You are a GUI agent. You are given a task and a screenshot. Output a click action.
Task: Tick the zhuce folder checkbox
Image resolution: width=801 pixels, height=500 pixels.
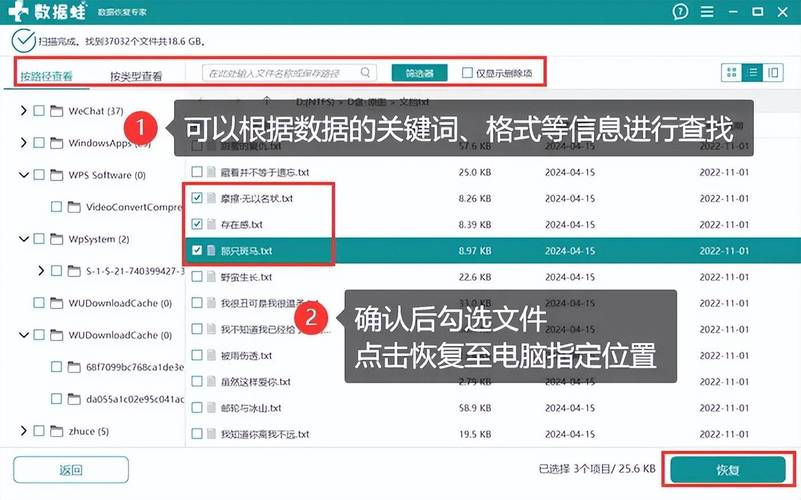[x=39, y=431]
